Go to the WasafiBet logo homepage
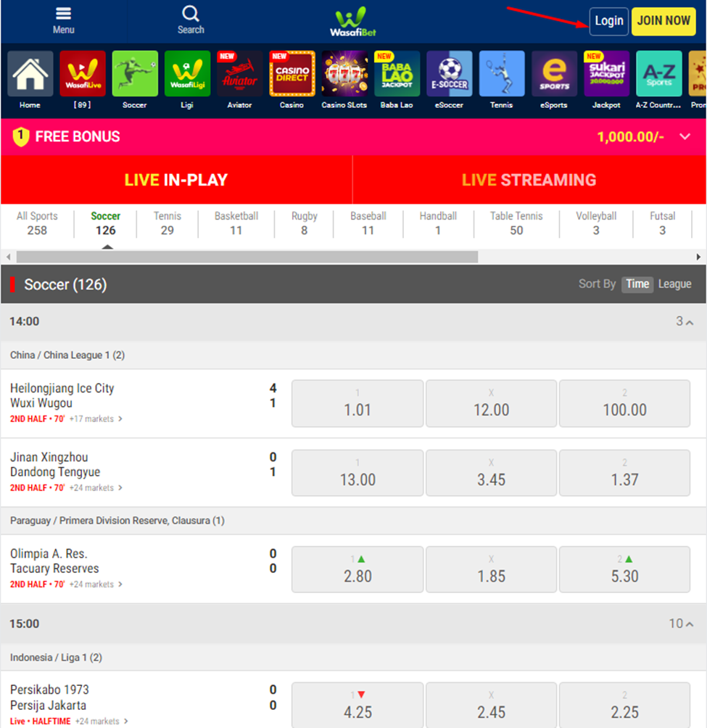 353,22
